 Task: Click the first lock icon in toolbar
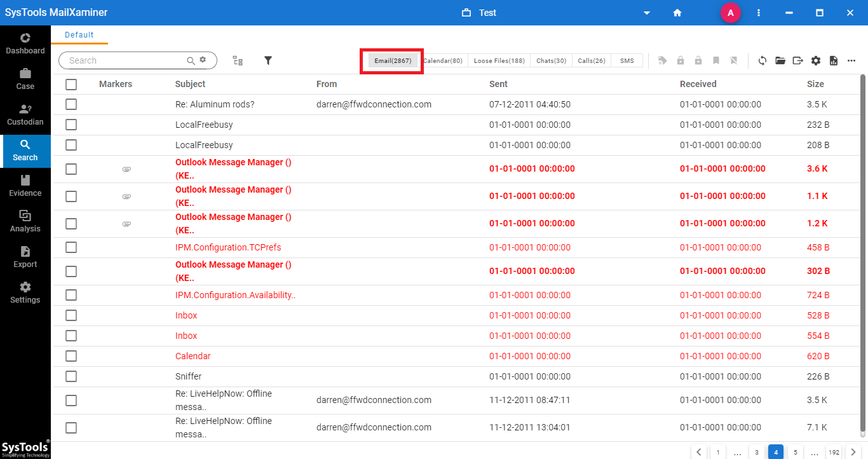pos(681,60)
